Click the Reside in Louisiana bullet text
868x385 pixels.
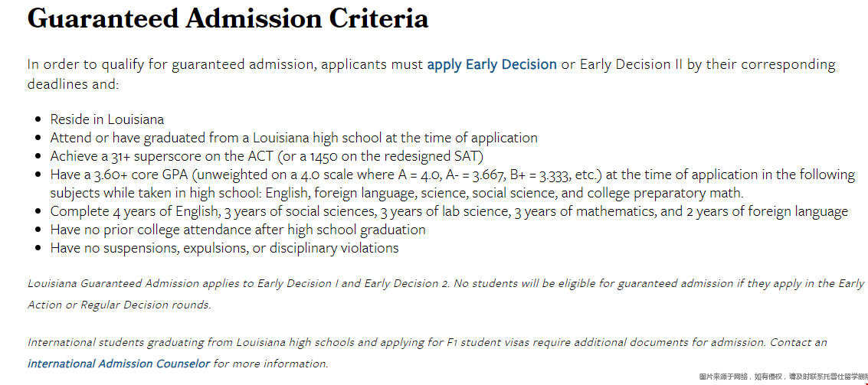pos(106,119)
